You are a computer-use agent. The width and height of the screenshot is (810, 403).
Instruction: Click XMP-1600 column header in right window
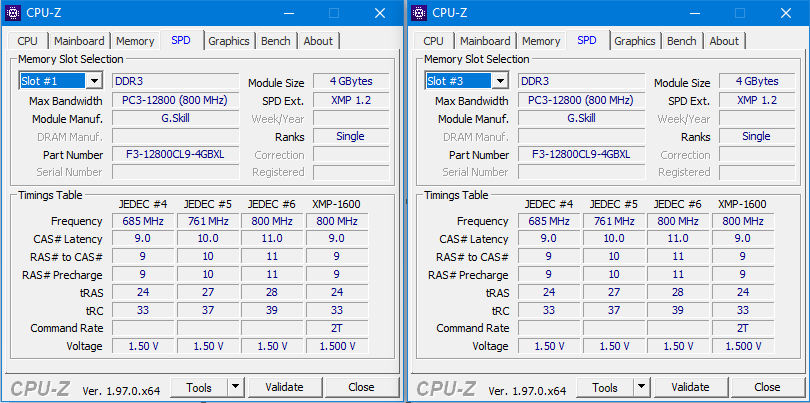pyautogui.click(x=742, y=204)
